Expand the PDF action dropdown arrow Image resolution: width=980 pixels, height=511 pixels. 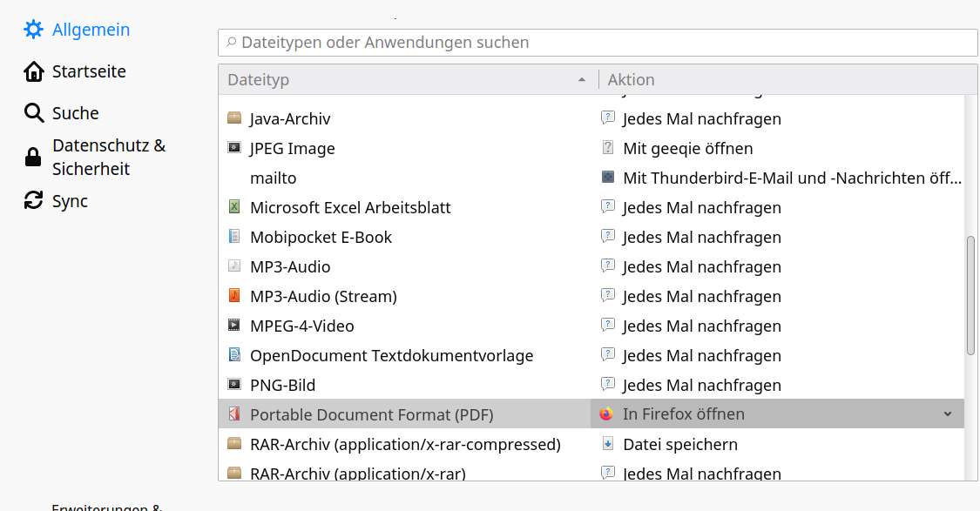click(948, 414)
